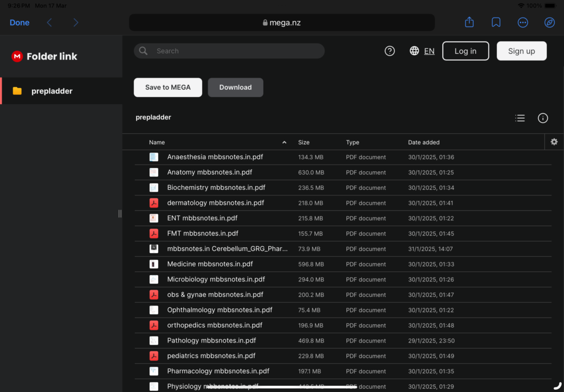This screenshot has height=392, width=564.
Task: Switch to list view icon
Action: click(x=520, y=118)
